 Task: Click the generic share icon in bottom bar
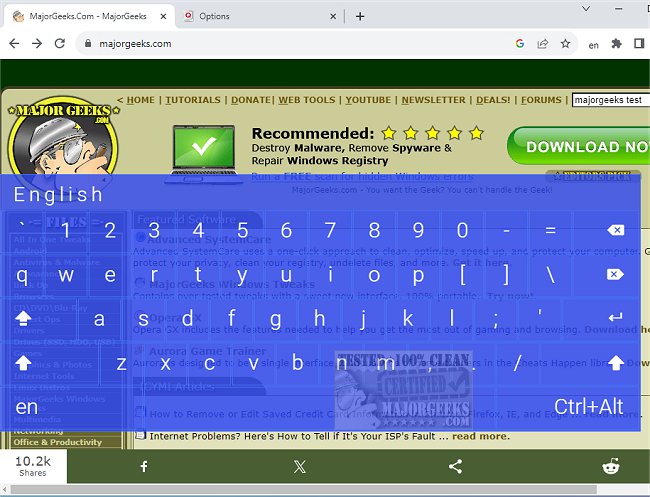(x=455, y=466)
